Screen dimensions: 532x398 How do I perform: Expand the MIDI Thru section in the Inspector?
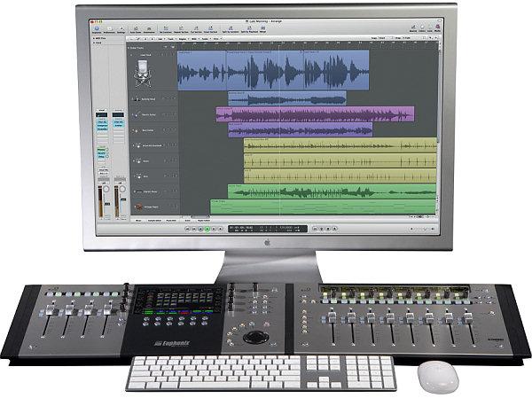click(x=94, y=38)
